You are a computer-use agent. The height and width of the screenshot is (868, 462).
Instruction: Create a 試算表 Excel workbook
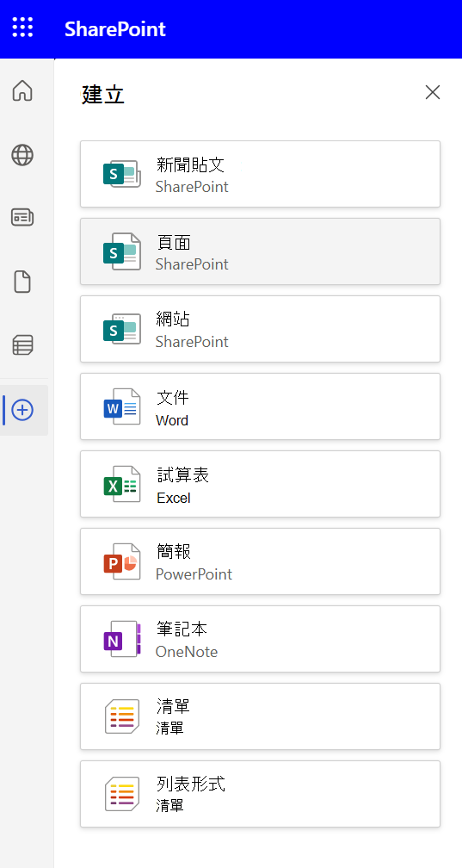260,484
